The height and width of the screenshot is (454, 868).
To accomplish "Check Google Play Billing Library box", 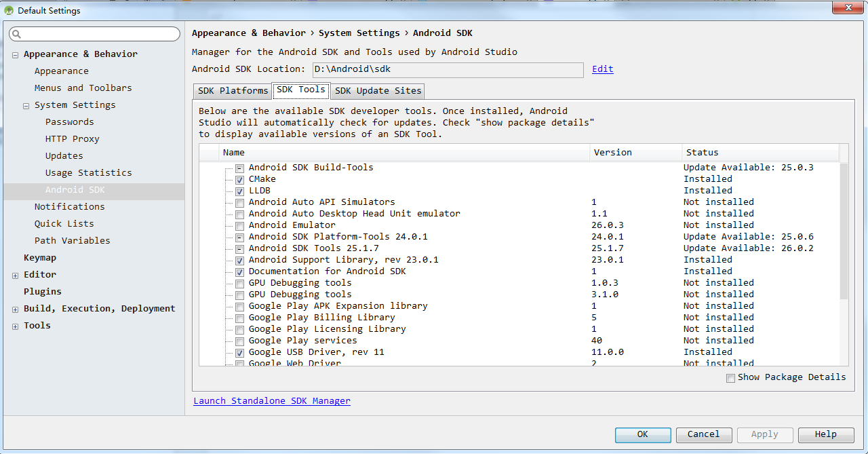I will click(239, 318).
